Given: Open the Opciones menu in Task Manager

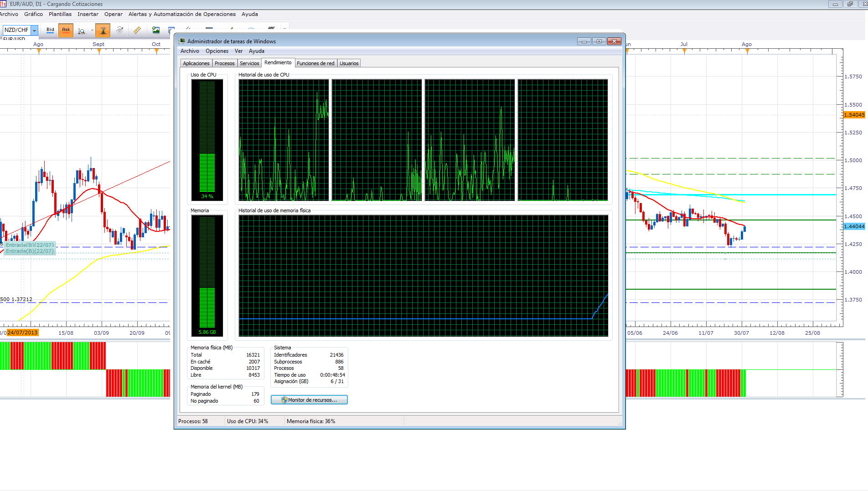Looking at the screenshot, I should click(x=217, y=51).
